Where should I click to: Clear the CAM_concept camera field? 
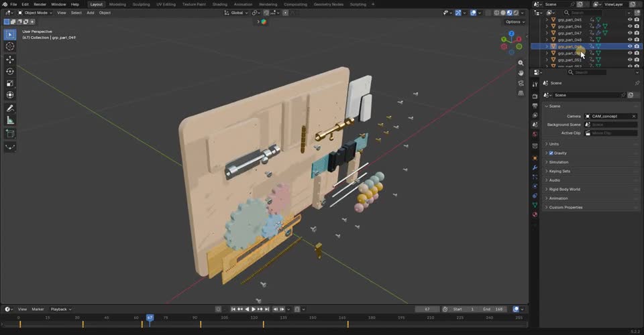[634, 116]
